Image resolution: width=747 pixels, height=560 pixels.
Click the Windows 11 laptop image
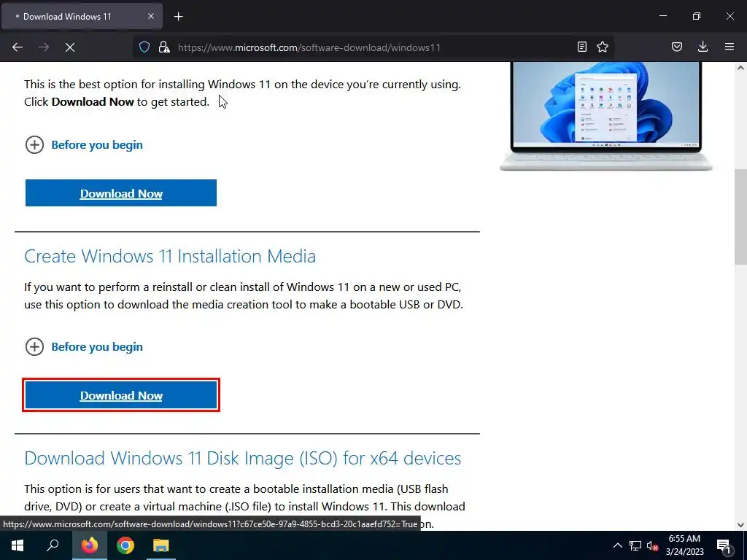605,116
